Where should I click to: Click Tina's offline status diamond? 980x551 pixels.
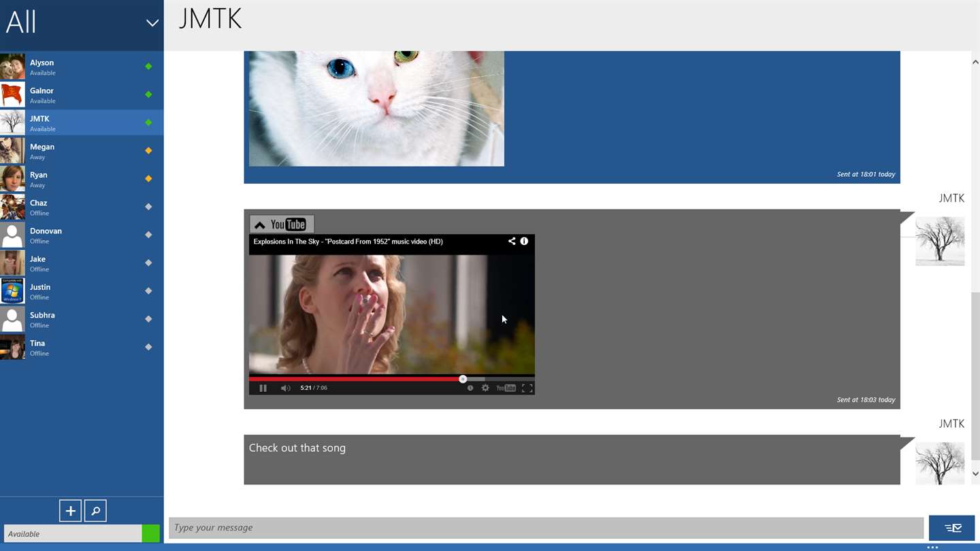[x=148, y=347]
